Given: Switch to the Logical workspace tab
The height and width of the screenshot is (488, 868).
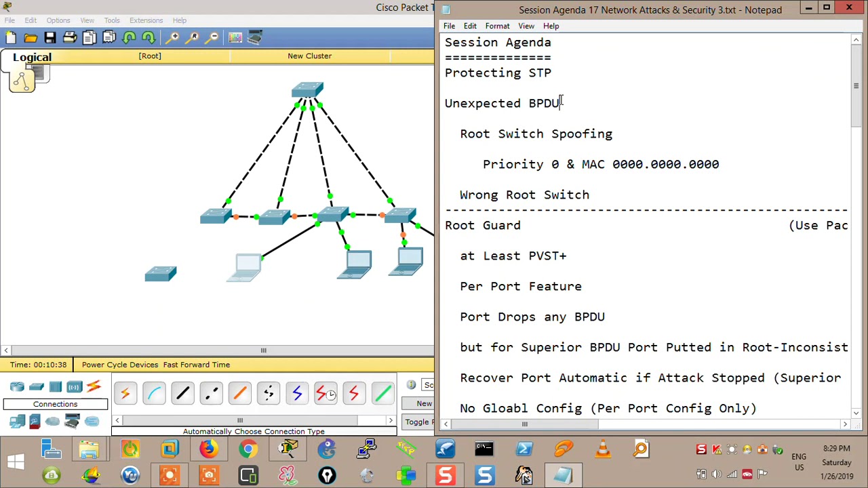Looking at the screenshot, I should [32, 57].
